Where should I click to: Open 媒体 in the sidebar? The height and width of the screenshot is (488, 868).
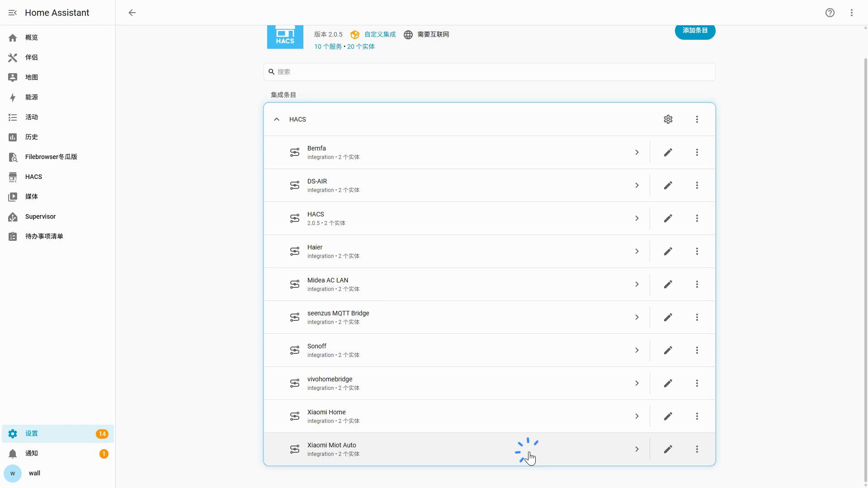point(58,197)
